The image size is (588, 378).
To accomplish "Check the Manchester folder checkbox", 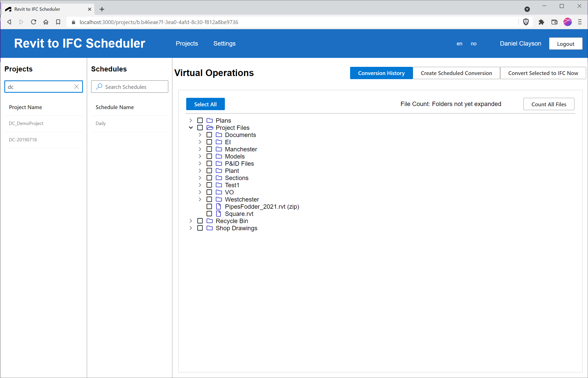I will (x=209, y=149).
